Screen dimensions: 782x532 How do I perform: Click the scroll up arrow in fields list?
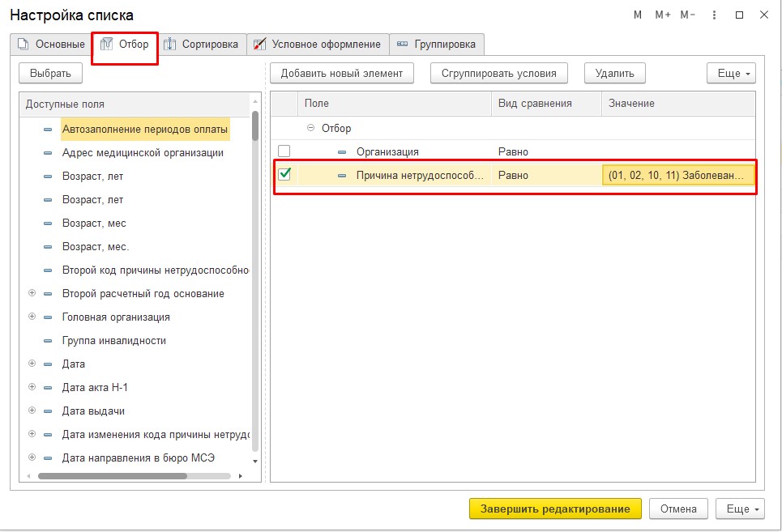pyautogui.click(x=255, y=101)
